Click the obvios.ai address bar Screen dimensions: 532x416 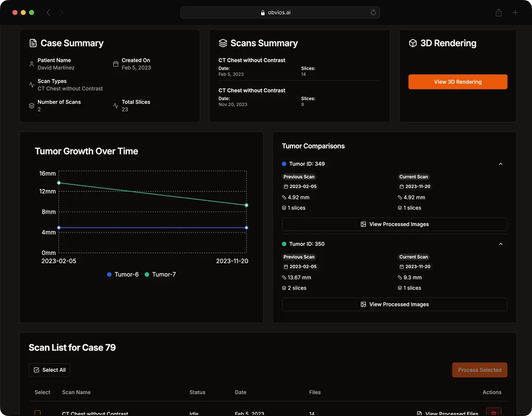pos(280,12)
